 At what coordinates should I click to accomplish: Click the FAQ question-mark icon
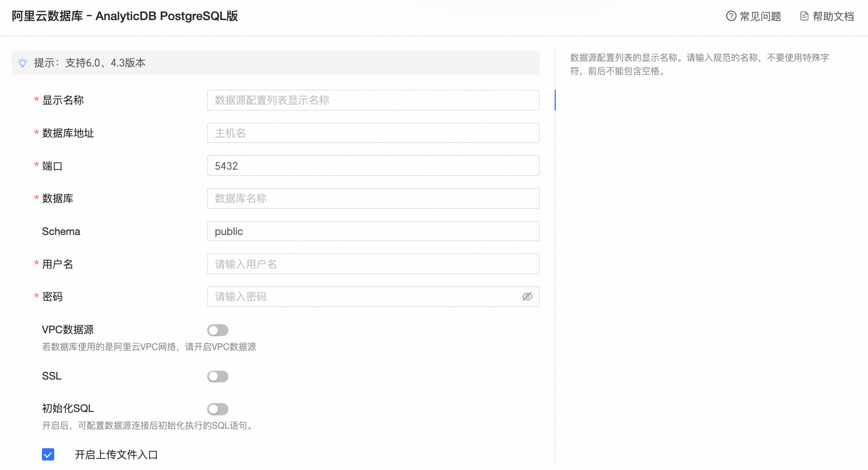coord(731,16)
